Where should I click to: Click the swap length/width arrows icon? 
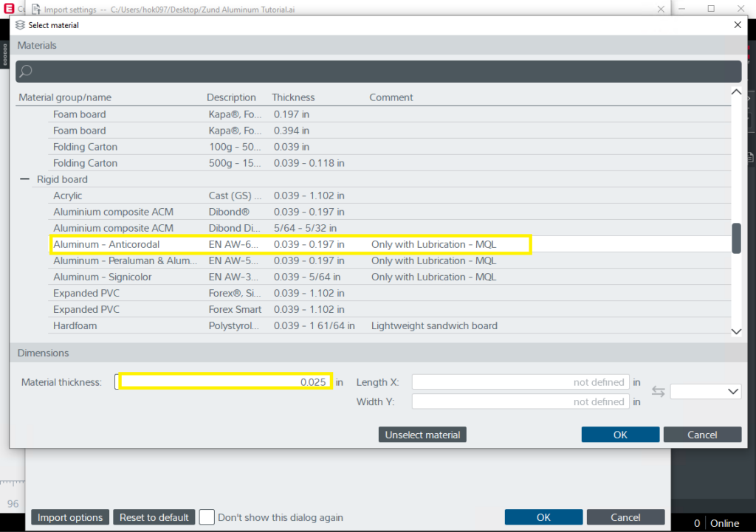pyautogui.click(x=657, y=392)
